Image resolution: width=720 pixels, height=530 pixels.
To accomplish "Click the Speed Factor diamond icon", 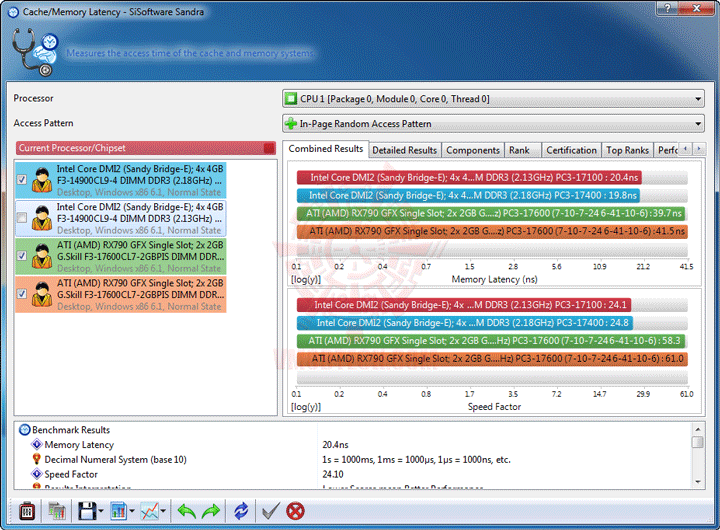I will 37,474.
